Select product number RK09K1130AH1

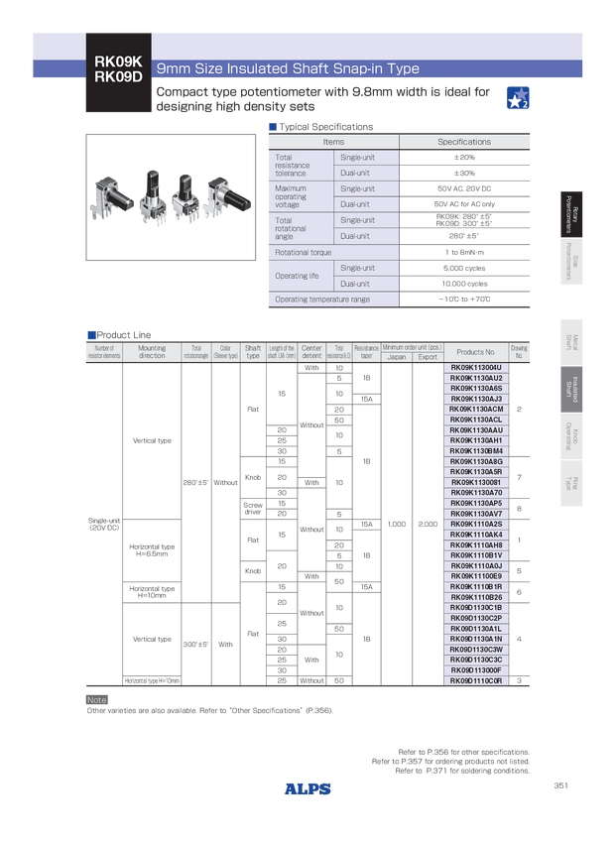point(476,440)
